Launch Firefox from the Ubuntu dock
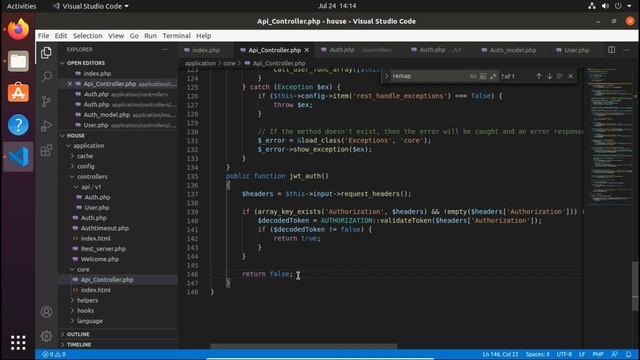 tap(18, 29)
